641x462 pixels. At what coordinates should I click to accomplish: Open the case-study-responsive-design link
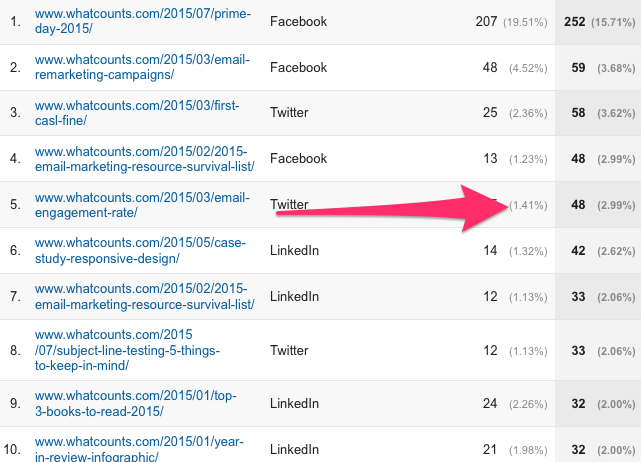tap(142, 250)
